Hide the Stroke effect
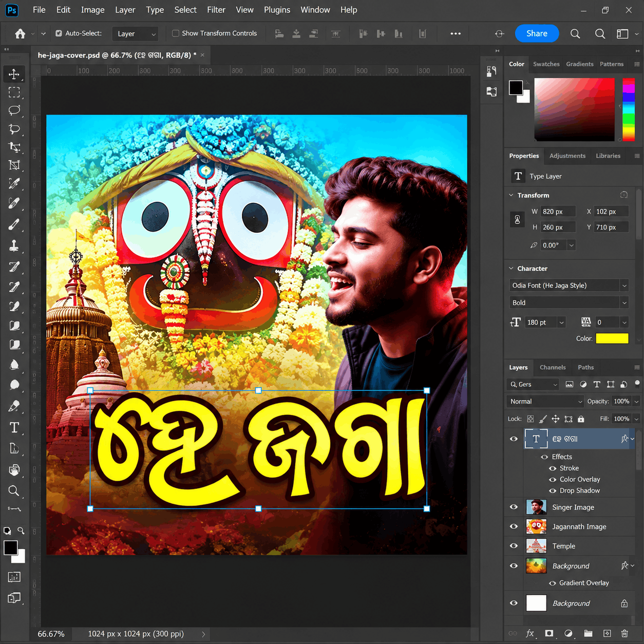 [553, 468]
